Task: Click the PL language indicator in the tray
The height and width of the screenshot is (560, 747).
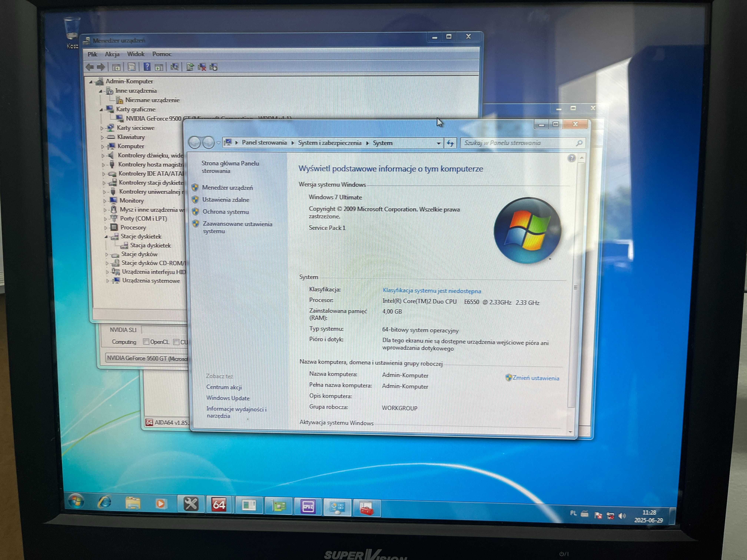Action: tap(573, 513)
